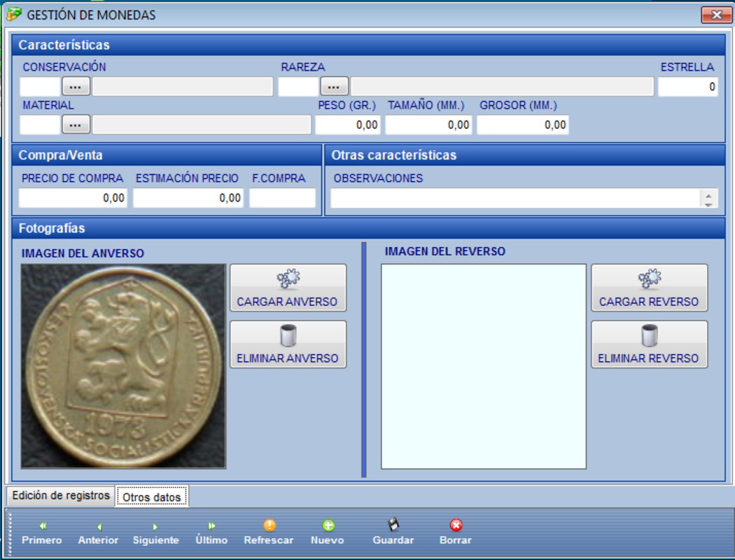This screenshot has width=735, height=560.
Task: Focus the Tamaño (MM.) field
Action: pos(428,125)
